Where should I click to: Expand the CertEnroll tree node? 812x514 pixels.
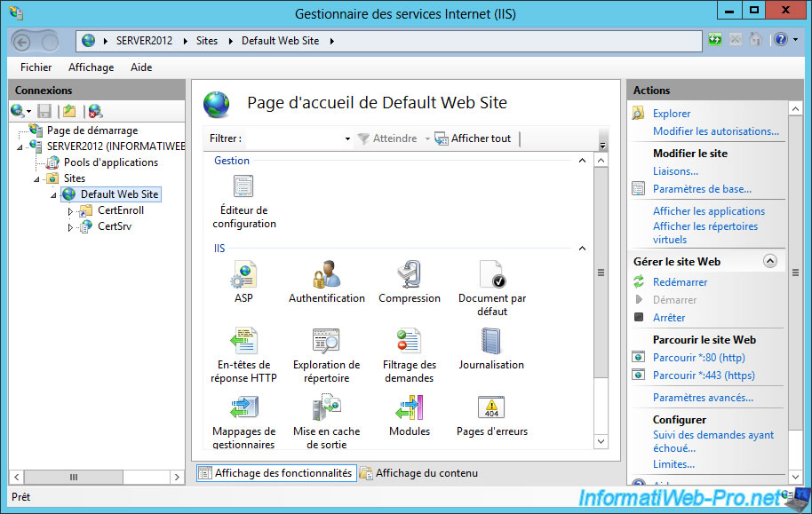pos(71,211)
